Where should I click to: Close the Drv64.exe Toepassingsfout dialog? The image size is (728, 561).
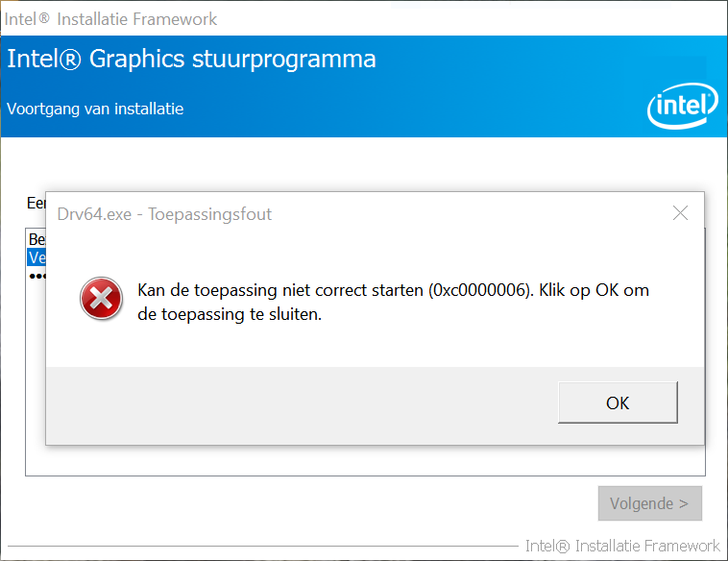tap(680, 213)
